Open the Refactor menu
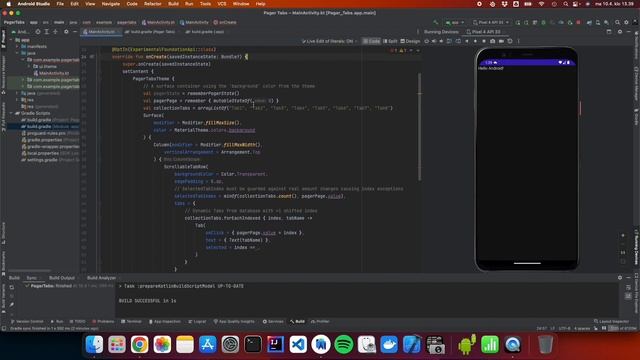Viewport: 640px width, 360px height. point(153,4)
